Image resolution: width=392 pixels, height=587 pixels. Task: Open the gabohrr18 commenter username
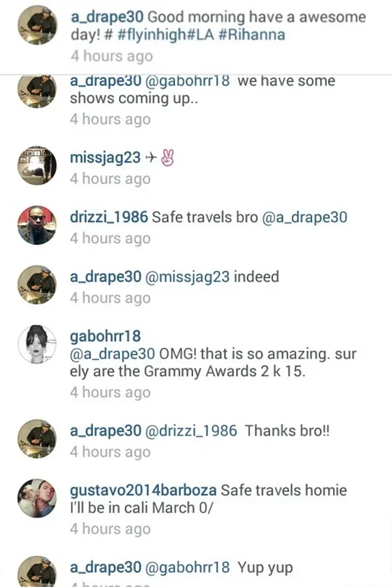[106, 336]
